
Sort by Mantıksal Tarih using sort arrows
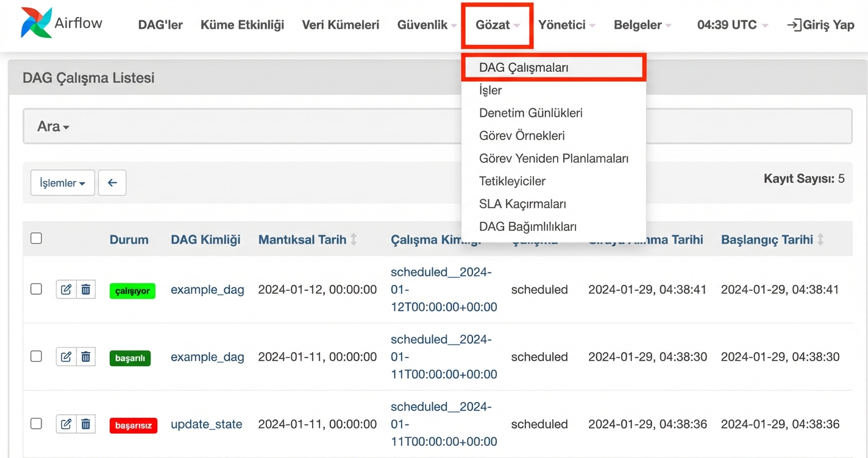(x=354, y=239)
